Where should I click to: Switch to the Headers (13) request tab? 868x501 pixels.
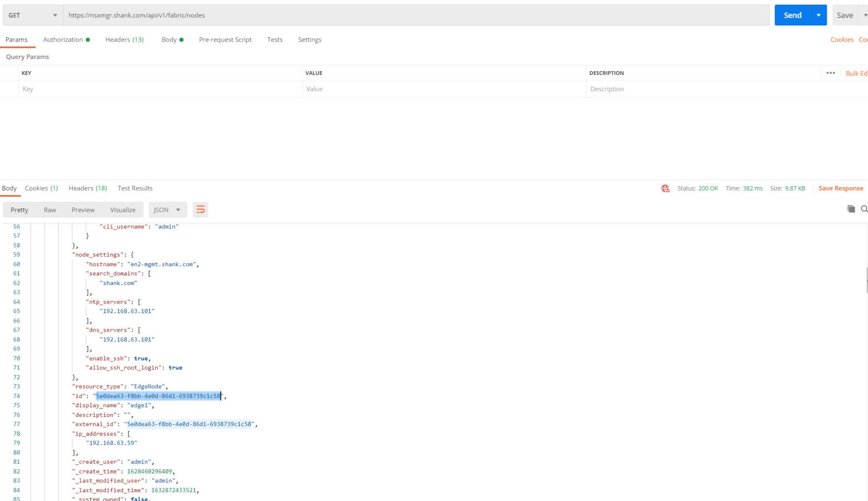124,39
